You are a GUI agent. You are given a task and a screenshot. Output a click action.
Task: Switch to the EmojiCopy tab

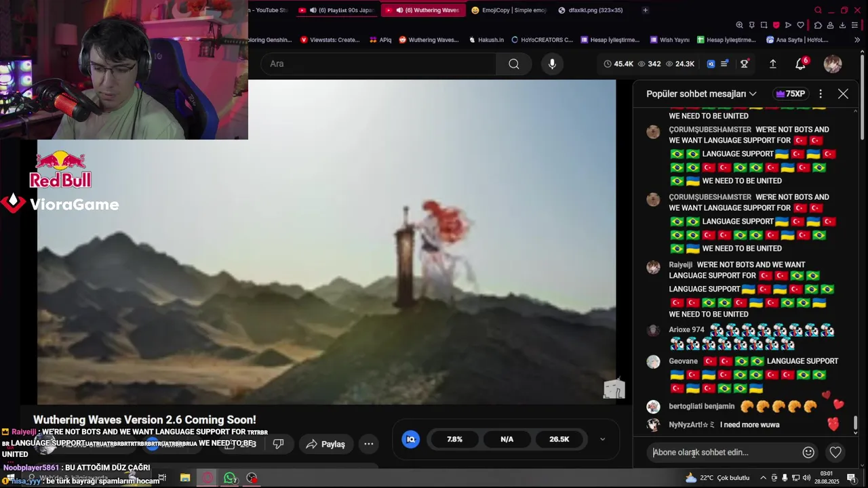pos(509,10)
